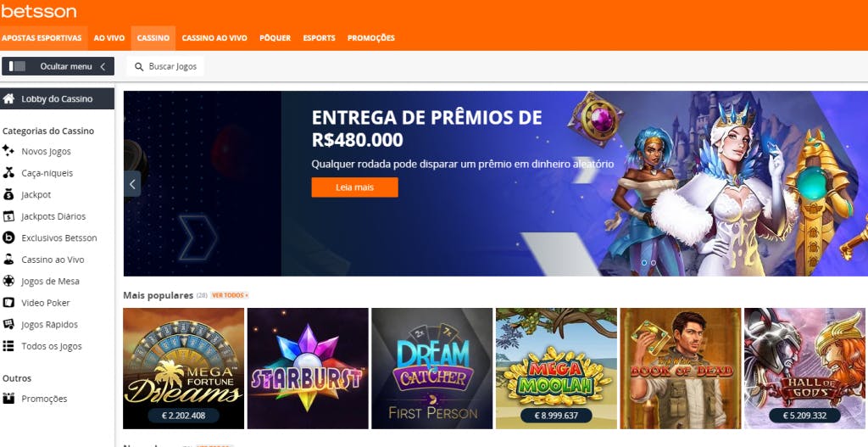Image resolution: width=868 pixels, height=447 pixels.
Task: Open the Caça-níqueis cherries icon
Action: [8, 173]
